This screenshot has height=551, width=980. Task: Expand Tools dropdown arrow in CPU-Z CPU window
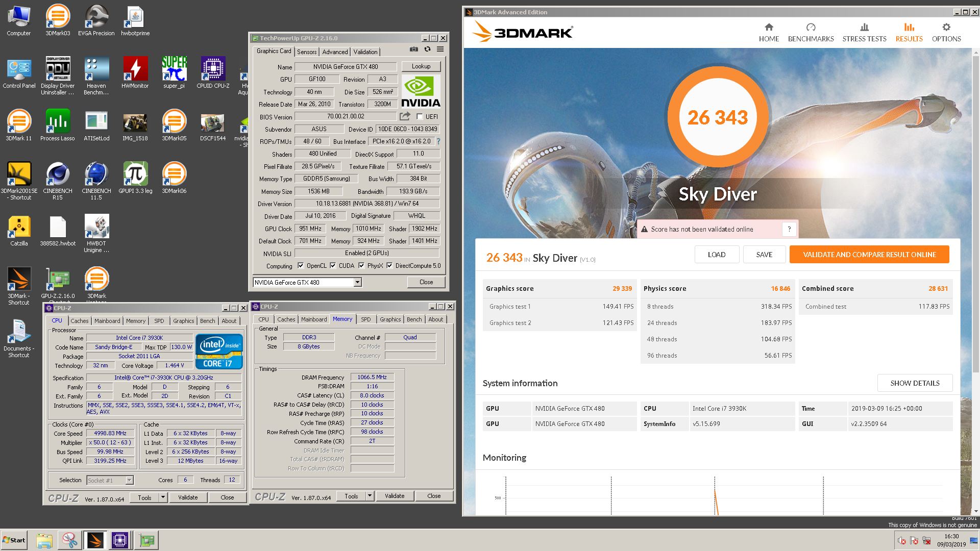pos(163,497)
